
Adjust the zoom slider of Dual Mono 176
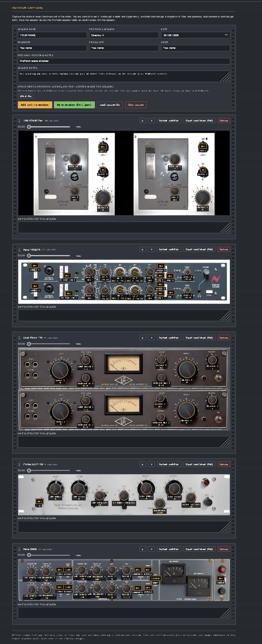point(48,344)
